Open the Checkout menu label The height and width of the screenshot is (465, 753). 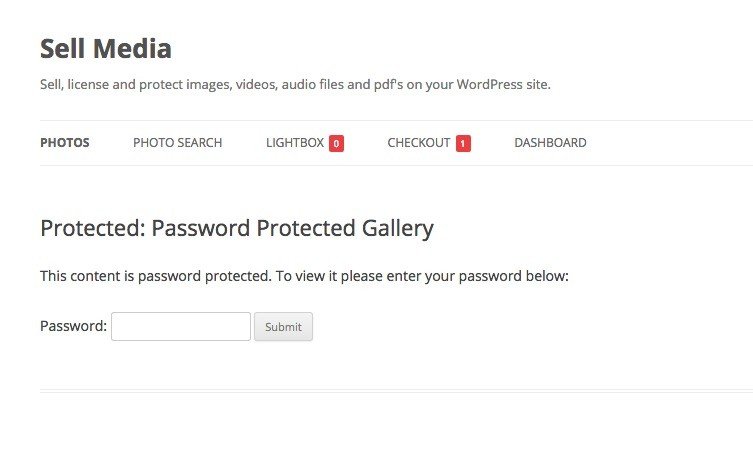tap(419, 143)
